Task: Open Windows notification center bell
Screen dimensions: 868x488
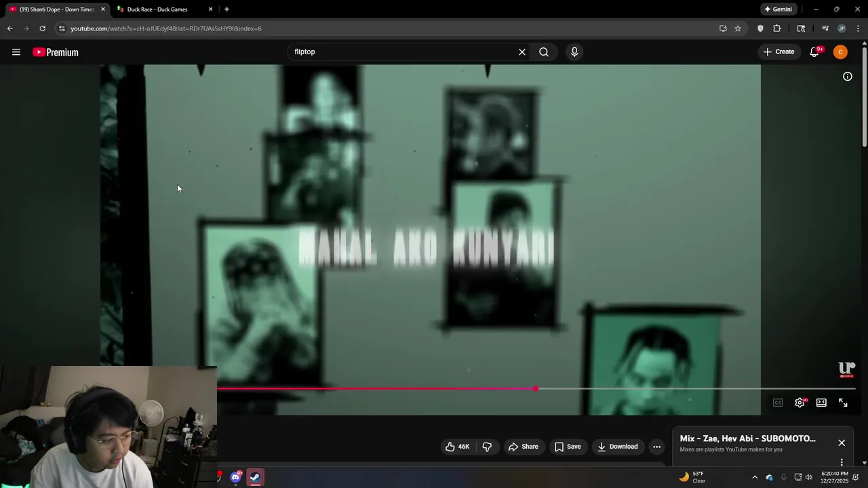Action: (x=856, y=477)
